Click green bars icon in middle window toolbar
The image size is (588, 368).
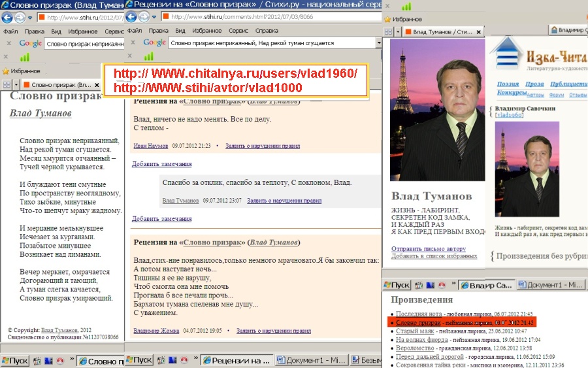(149, 56)
